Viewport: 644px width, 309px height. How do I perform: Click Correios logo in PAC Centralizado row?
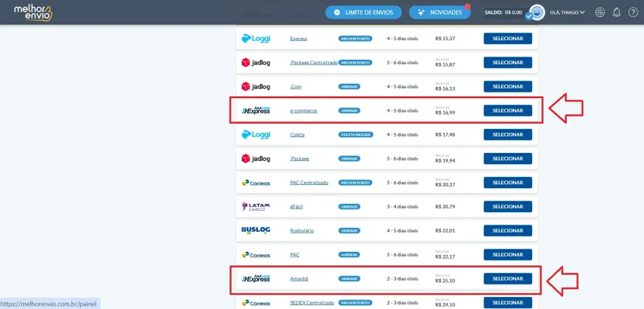tap(255, 183)
